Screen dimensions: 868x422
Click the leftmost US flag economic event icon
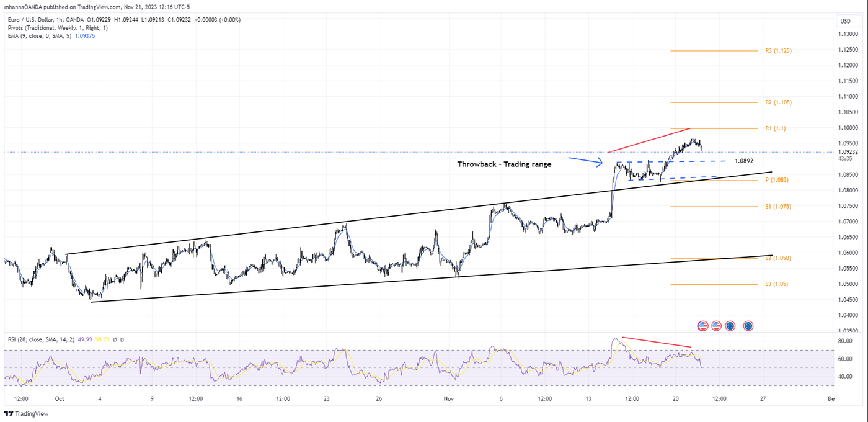pyautogui.click(x=703, y=325)
